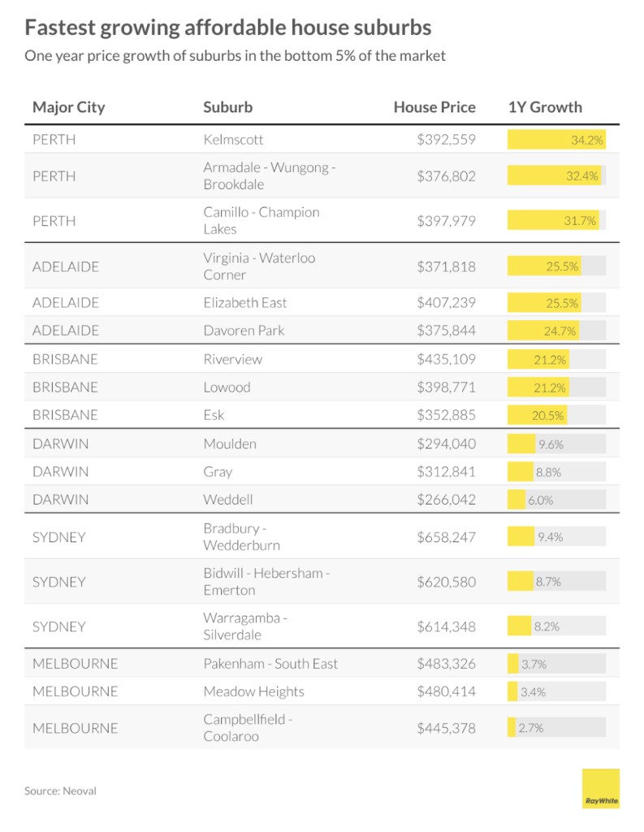Click the Pakenham - South East 3.7% bar
This screenshot has width=644, height=832.
click(513, 664)
